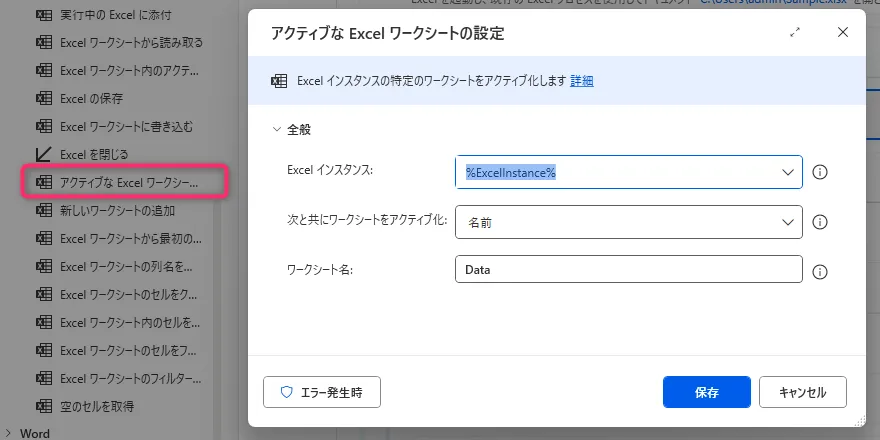The height and width of the screenshot is (440, 880).
Task: Click Excel icon beside 空のセルを取得
Action: tap(44, 407)
